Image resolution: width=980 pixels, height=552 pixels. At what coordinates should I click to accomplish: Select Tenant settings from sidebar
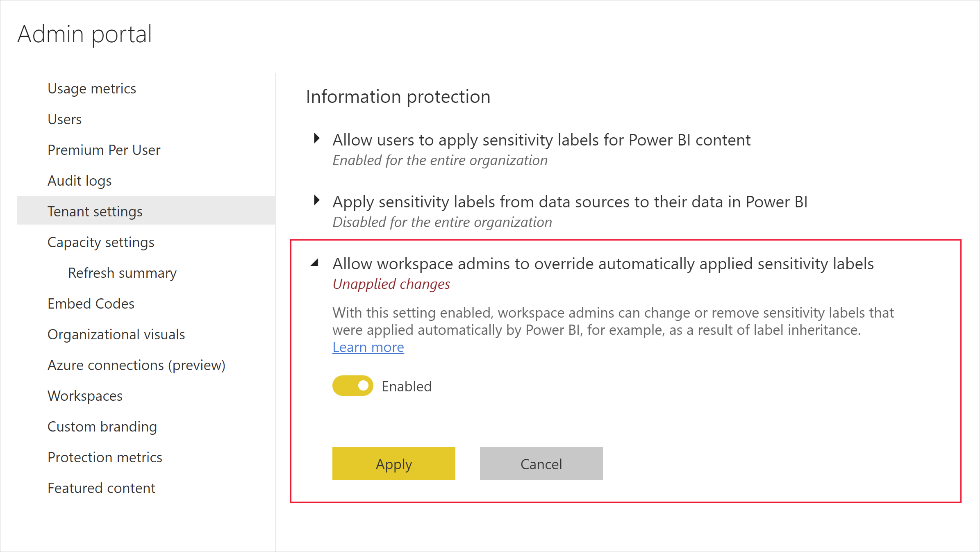tap(95, 211)
